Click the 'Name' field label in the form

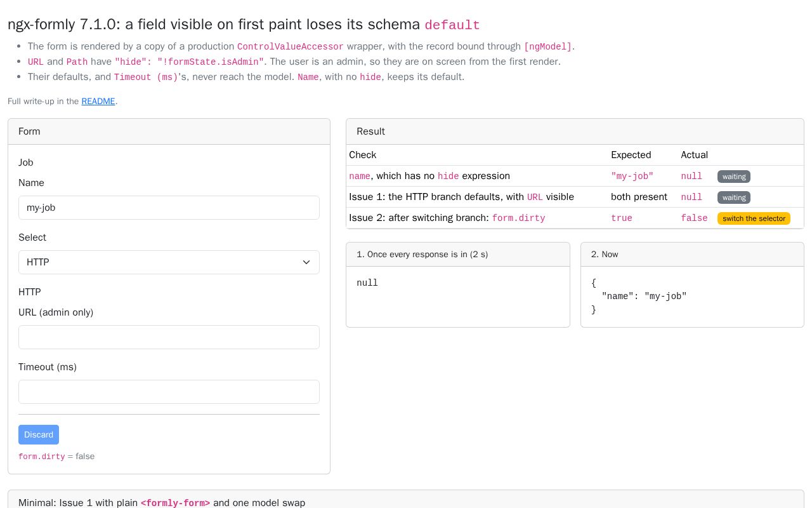[x=31, y=183]
